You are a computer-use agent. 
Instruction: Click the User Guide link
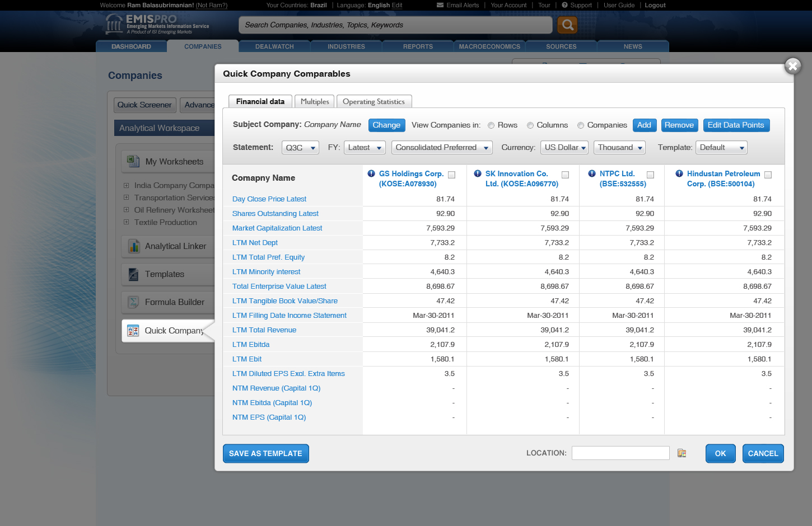coord(619,5)
